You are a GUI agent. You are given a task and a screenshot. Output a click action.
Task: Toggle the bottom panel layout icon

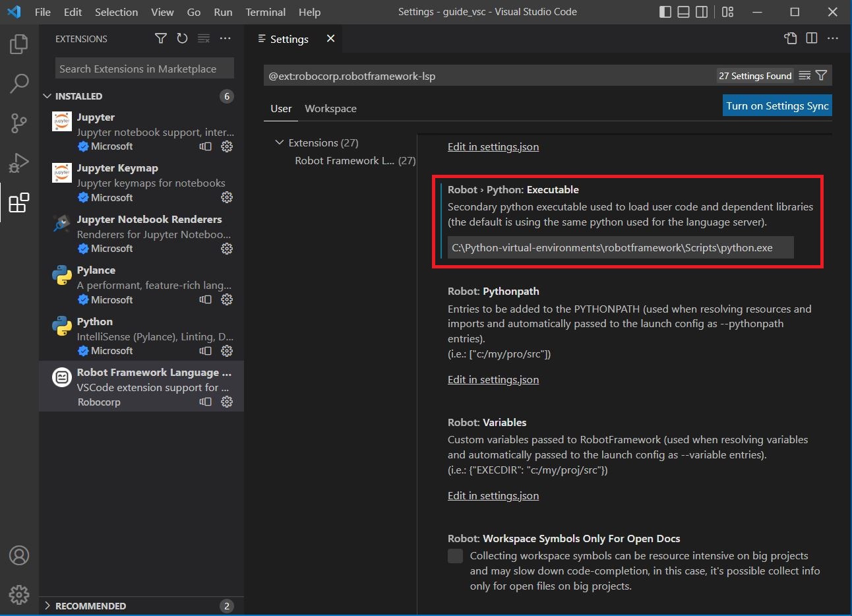[684, 12]
